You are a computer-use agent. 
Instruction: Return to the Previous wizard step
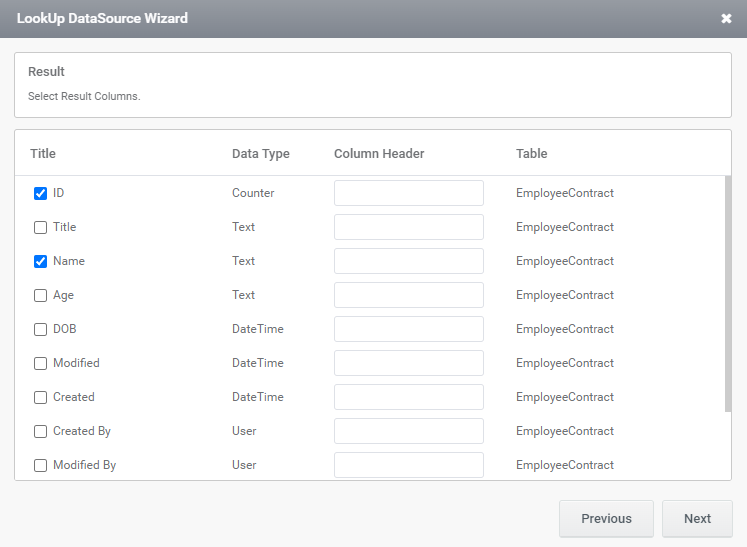tap(606, 518)
